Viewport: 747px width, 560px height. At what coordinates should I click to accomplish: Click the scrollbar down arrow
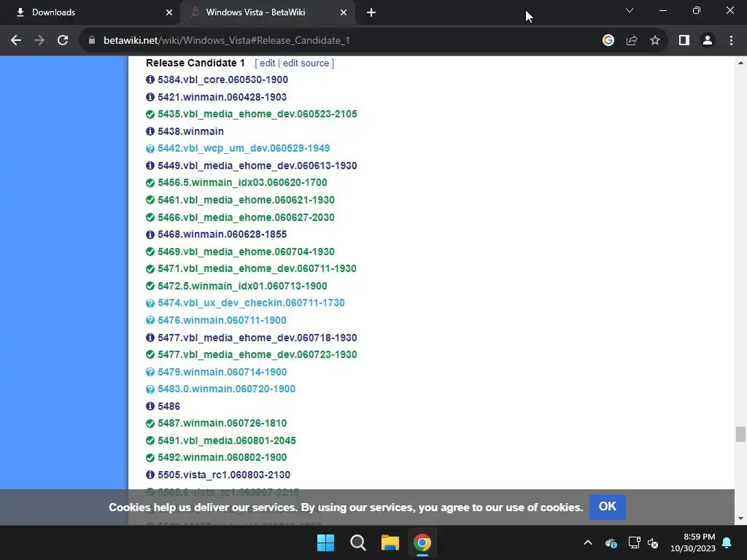click(x=740, y=518)
